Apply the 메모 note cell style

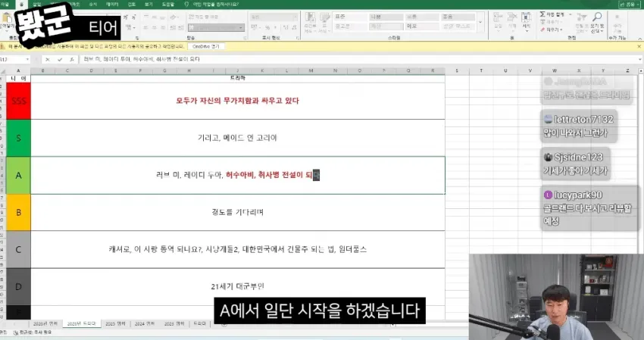(422, 27)
